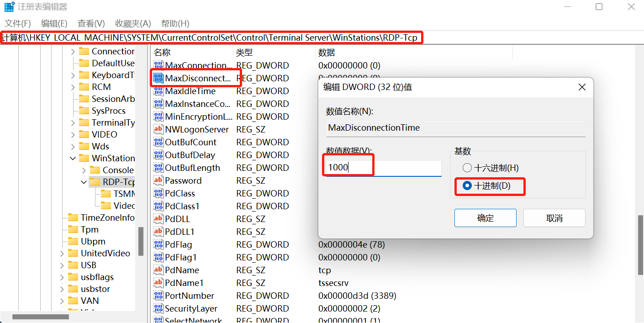The image size is (644, 323).
Task: Click the PdName string value icon
Action: coord(158,270)
